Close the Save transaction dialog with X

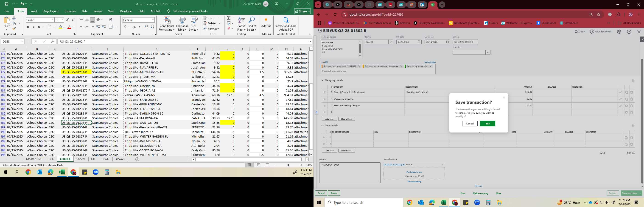tap(504, 98)
